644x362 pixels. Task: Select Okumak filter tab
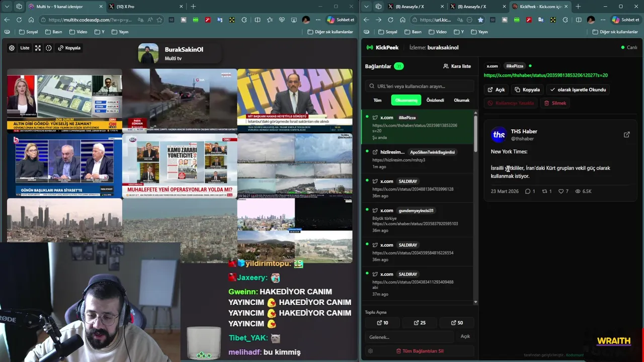(x=462, y=100)
